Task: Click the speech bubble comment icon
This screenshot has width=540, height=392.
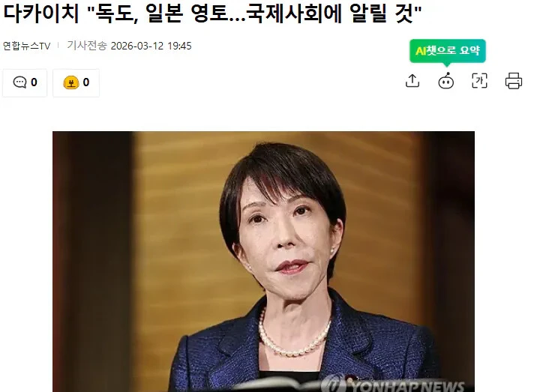Action: (19, 82)
